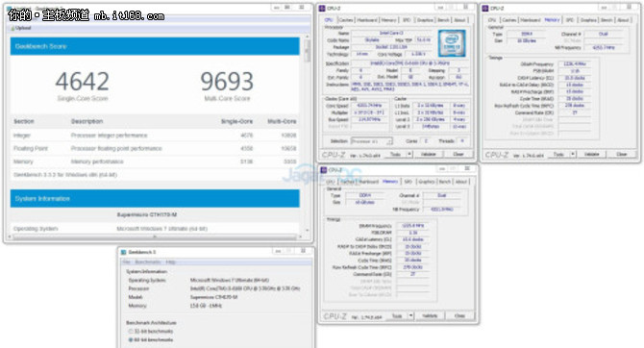Click Validate button in the CPU-Z window with the Intel logo
644x348 pixels.
[x=429, y=154]
